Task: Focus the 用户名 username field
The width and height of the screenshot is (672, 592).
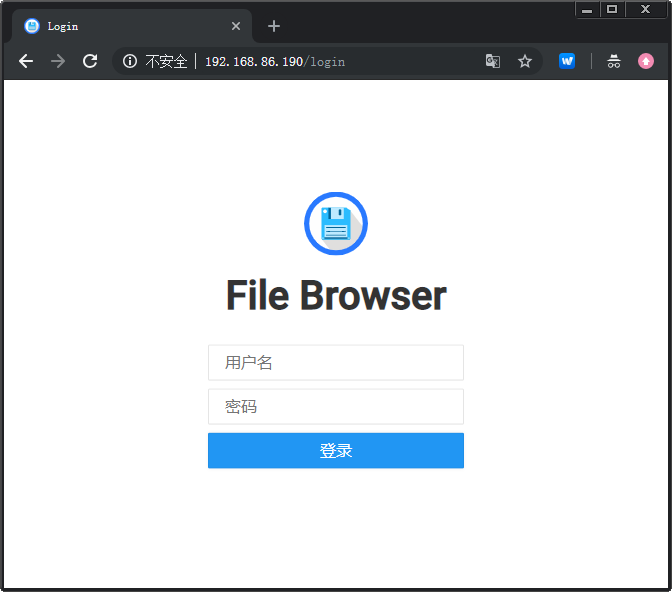Action: tap(336, 363)
